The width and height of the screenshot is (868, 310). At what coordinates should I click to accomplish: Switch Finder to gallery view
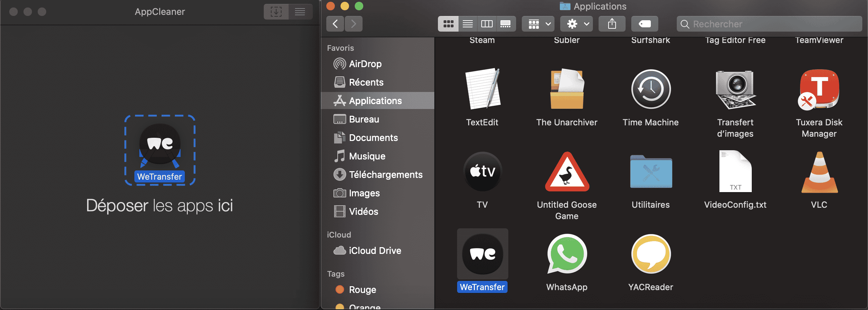point(506,24)
